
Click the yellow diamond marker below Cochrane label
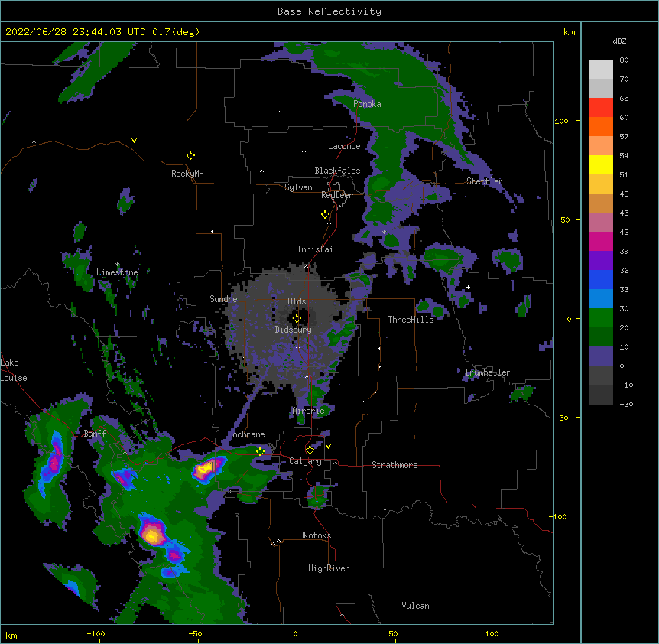click(261, 451)
